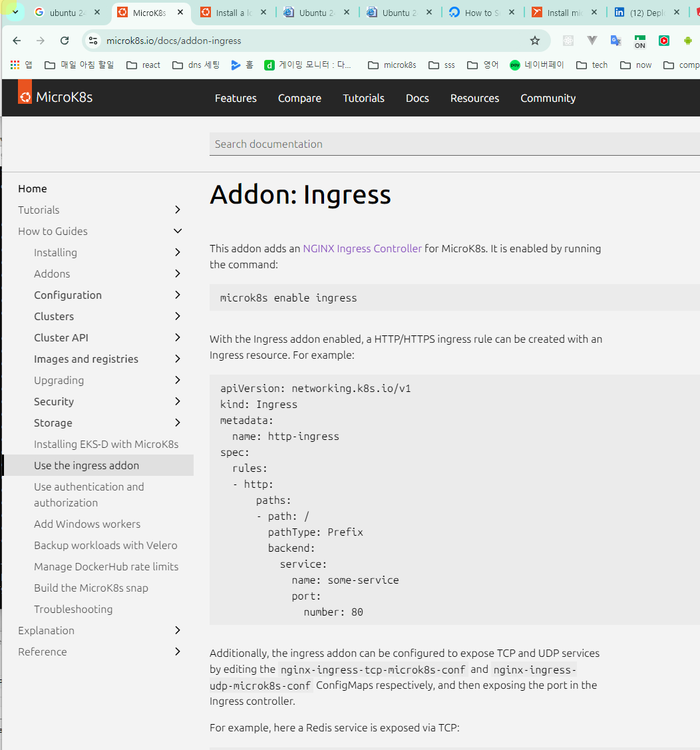Open 'Build the MicroK8s snap' page

[x=91, y=588]
